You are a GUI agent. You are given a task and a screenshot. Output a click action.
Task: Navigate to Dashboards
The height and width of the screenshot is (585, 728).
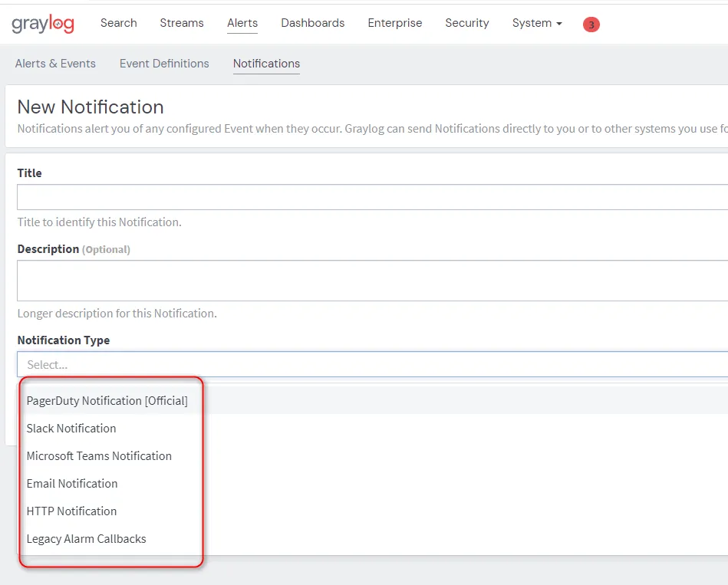[x=312, y=23]
